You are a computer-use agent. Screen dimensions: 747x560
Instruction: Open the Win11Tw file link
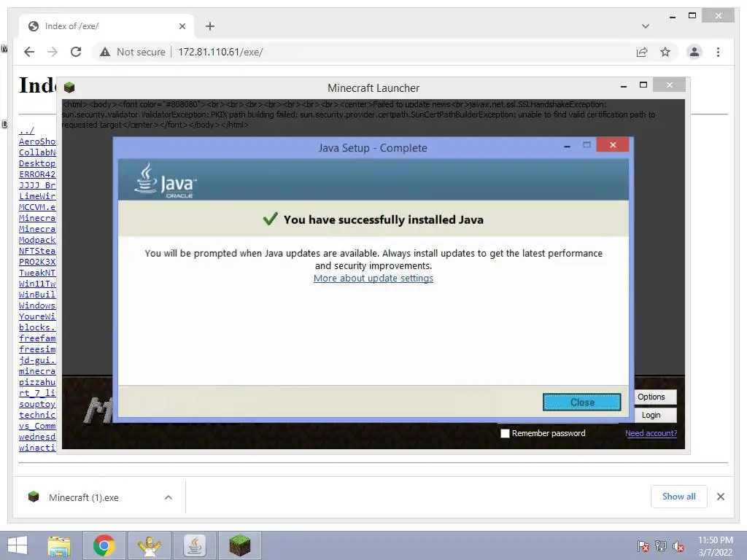[x=37, y=284]
